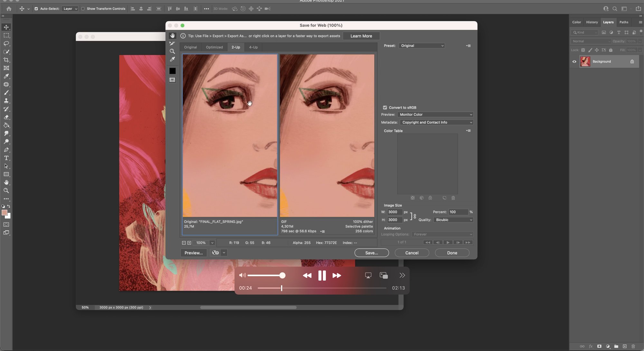Open the Optimize menu icon beside Preset
The width and height of the screenshot is (644, 351).
pos(469,46)
